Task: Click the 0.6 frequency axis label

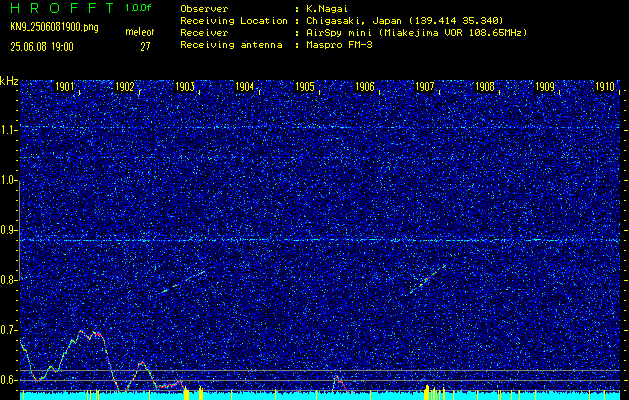Action: click(x=8, y=380)
